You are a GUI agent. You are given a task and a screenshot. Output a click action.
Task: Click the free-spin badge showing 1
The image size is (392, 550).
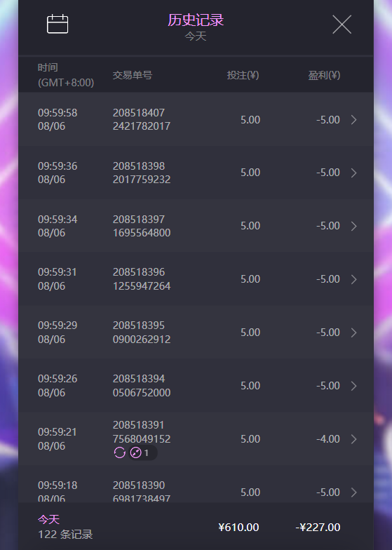pyautogui.click(x=142, y=453)
